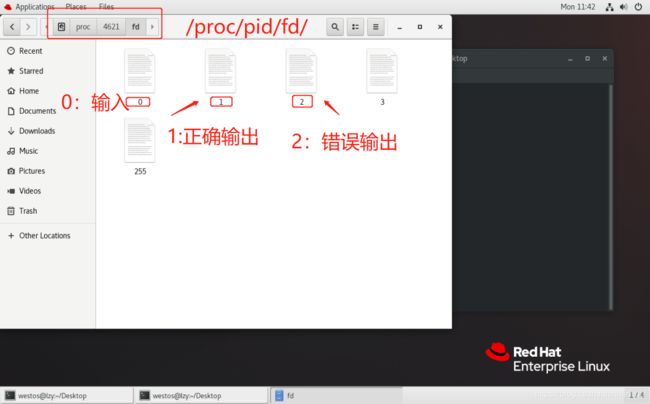Switch to second westos Desktop taskbar entry
Viewport: 650px width, 404px height.
[x=202, y=396]
